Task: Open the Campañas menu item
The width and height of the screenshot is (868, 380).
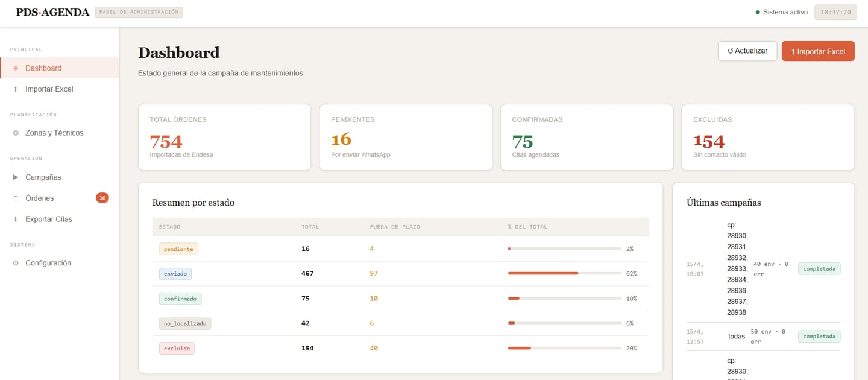Action: (x=43, y=177)
